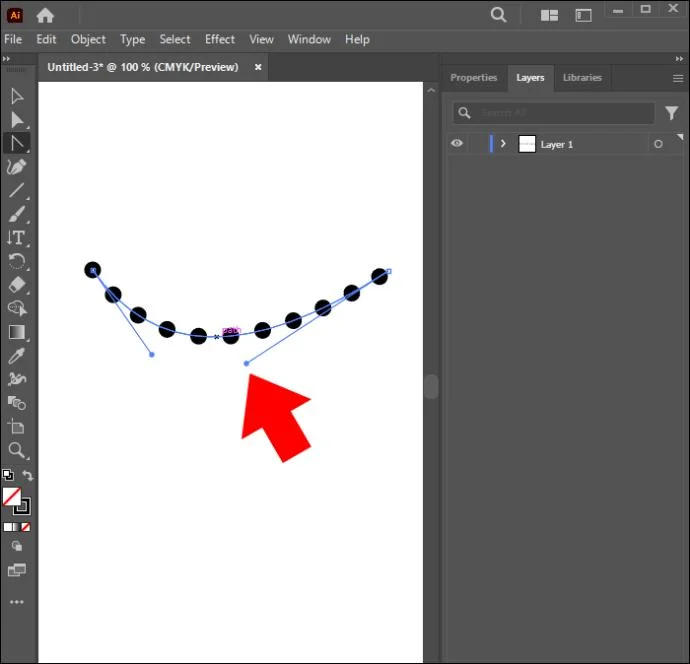Viewport: 690px width, 664px height.
Task: Set paint mode to Color
Action: [7, 527]
